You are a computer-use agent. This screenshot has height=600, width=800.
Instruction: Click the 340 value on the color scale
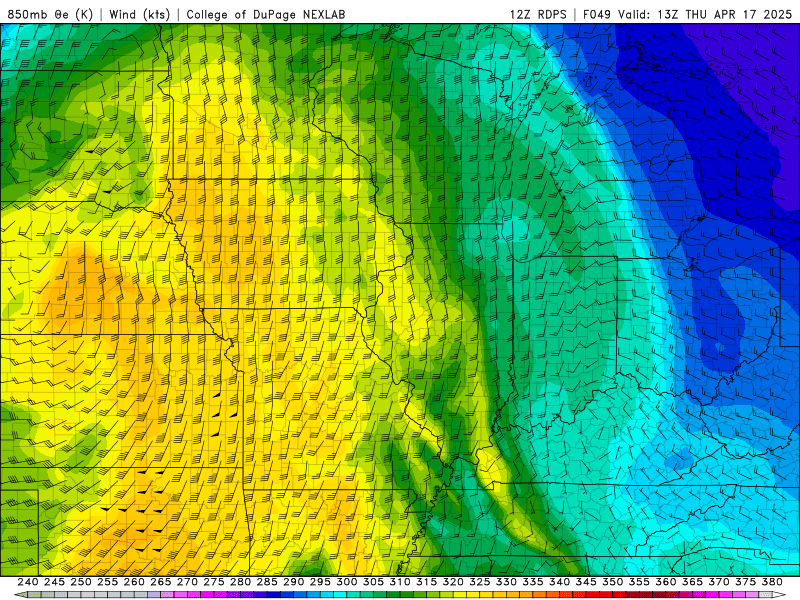[x=559, y=582]
